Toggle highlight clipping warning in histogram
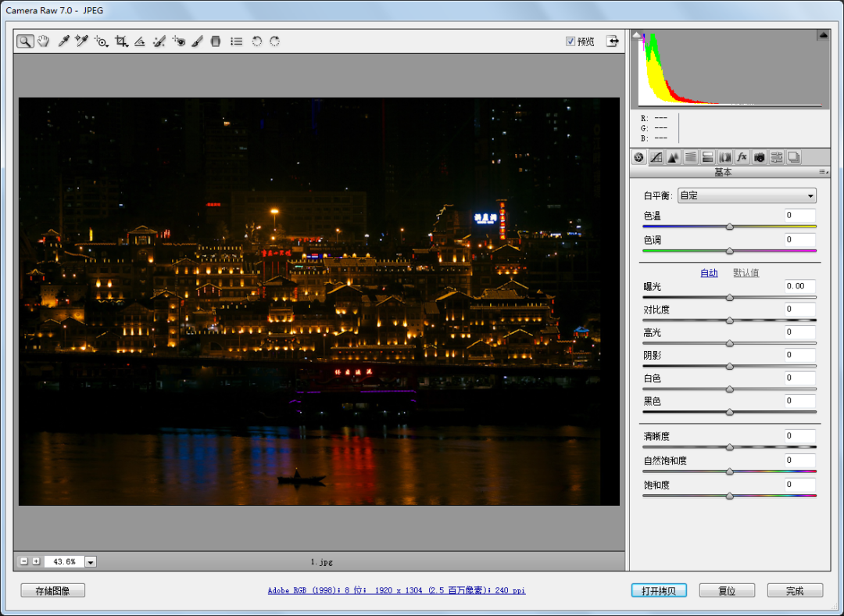Image resolution: width=844 pixels, height=616 pixels. coord(823,35)
